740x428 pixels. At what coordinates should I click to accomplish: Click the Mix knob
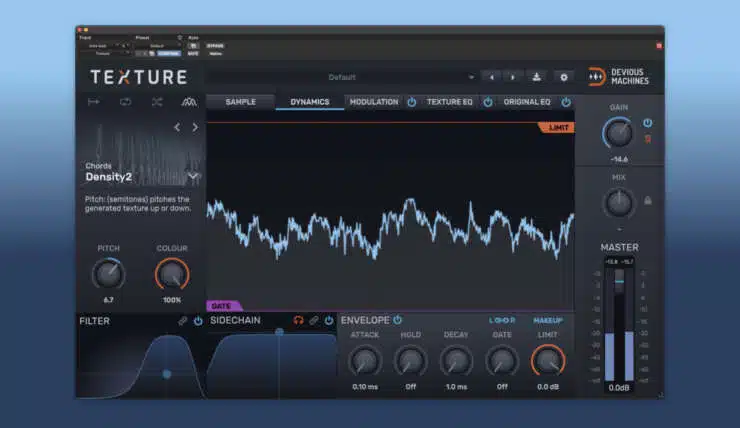[619, 203]
